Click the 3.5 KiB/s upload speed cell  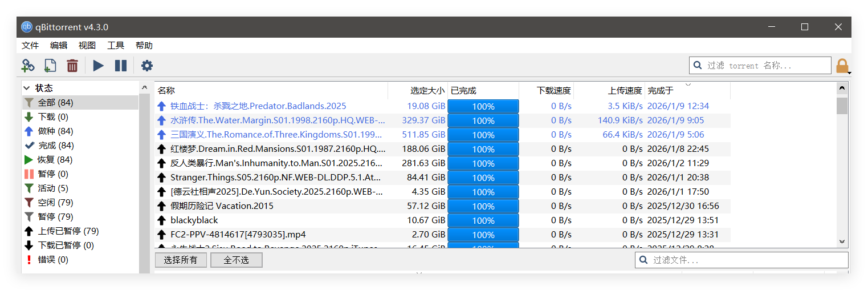coord(625,106)
